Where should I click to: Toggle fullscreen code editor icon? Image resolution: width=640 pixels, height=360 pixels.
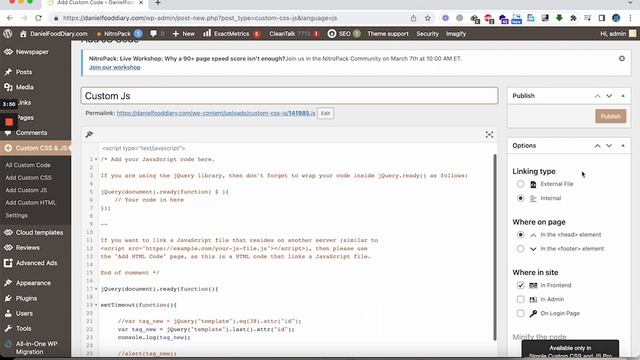point(489,135)
